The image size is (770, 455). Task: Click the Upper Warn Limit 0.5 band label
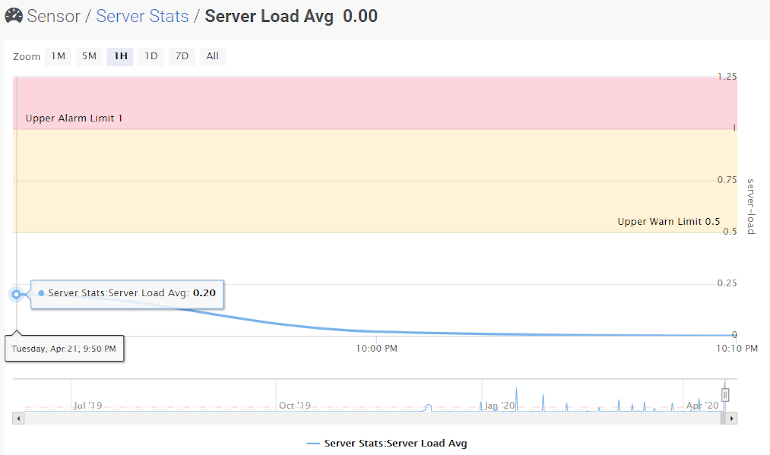tap(668, 222)
